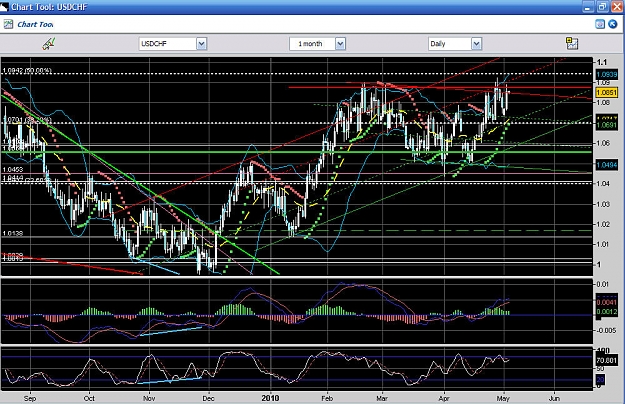Click the Sep label on time axis
625x404 pixels.
coord(30,398)
